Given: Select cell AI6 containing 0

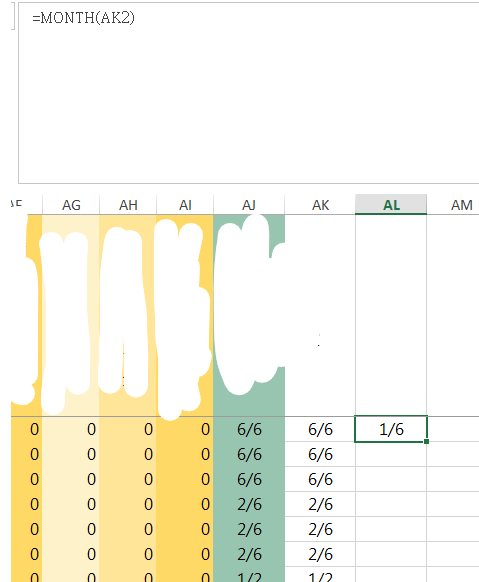Looking at the screenshot, I should [185, 529].
